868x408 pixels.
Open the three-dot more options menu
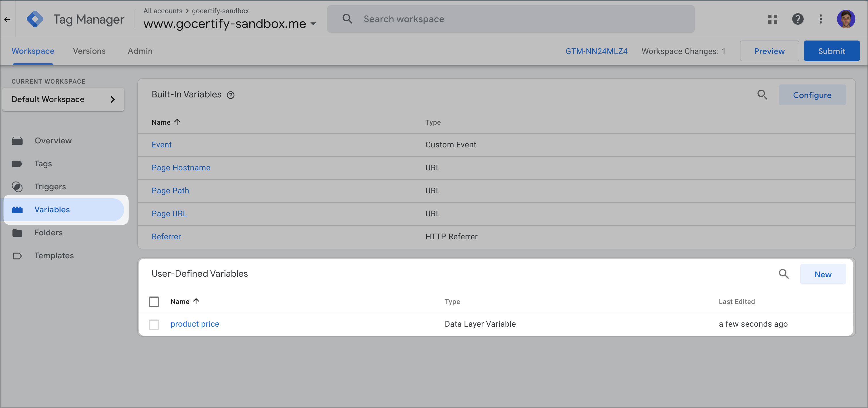click(x=821, y=19)
